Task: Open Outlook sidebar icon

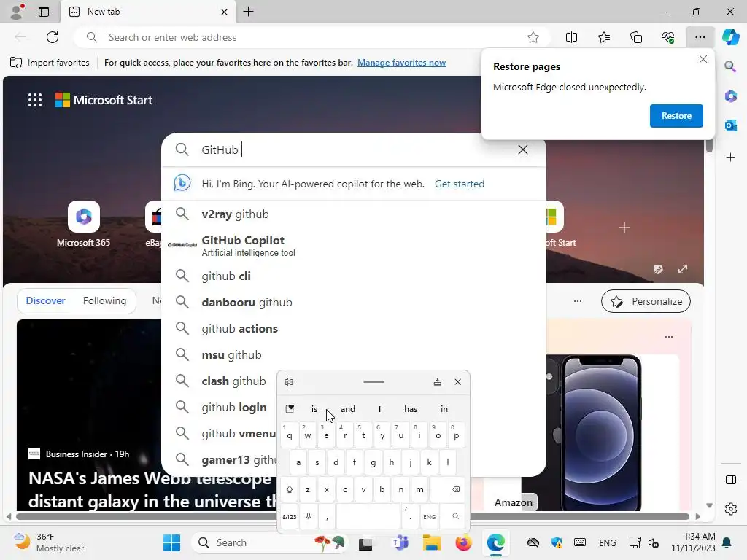Action: pos(731,125)
